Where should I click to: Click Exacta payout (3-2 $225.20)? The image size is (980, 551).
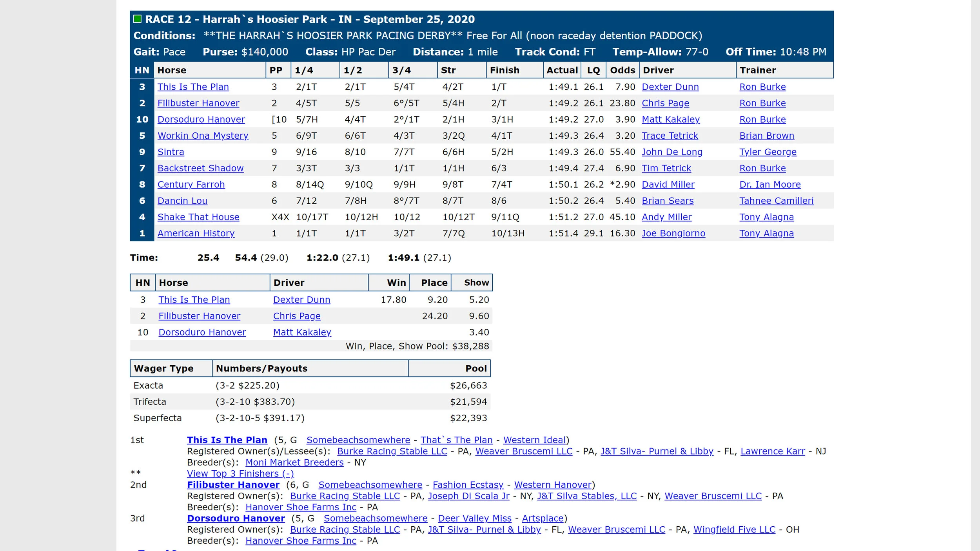(247, 385)
